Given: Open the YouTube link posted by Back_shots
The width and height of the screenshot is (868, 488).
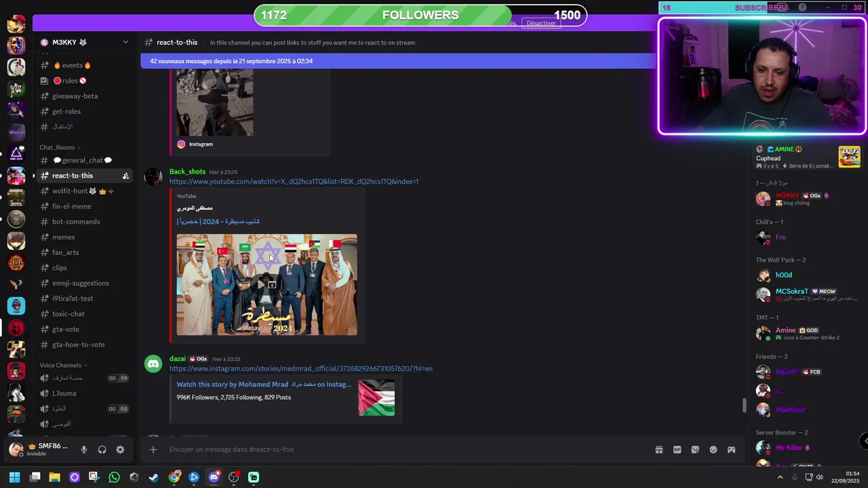Looking at the screenshot, I should (294, 182).
